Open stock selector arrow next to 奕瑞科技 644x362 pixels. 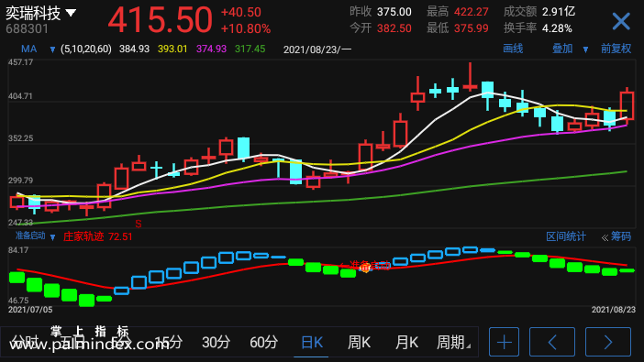[71, 13]
